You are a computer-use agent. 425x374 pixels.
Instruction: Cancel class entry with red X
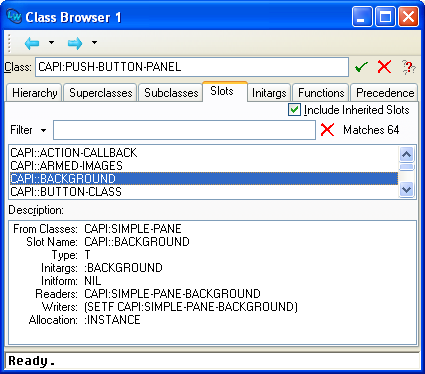pyautogui.click(x=384, y=67)
